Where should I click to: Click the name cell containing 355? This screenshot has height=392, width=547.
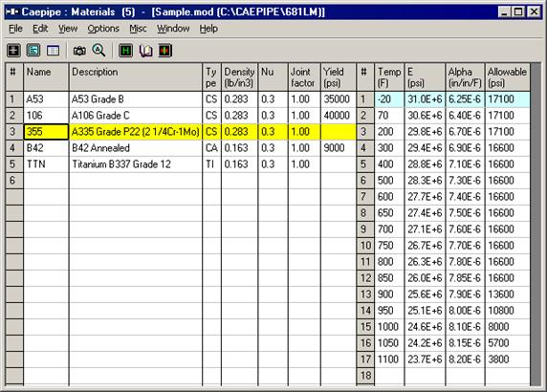click(x=46, y=132)
